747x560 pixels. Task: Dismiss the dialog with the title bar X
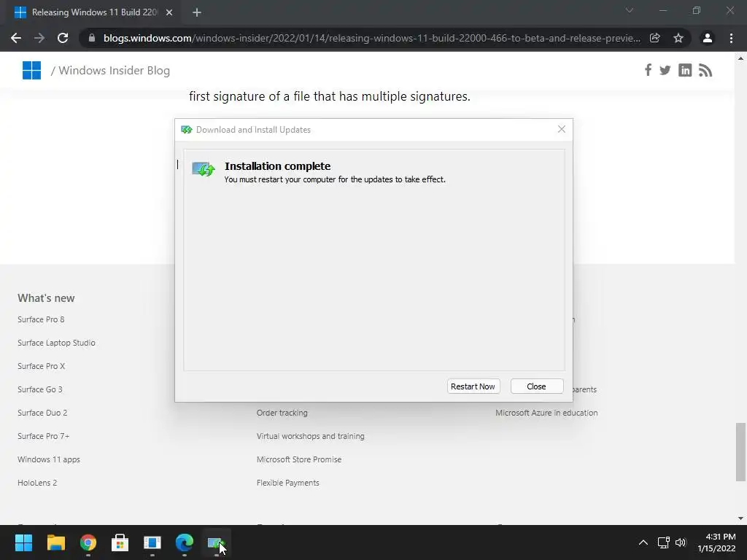point(562,130)
